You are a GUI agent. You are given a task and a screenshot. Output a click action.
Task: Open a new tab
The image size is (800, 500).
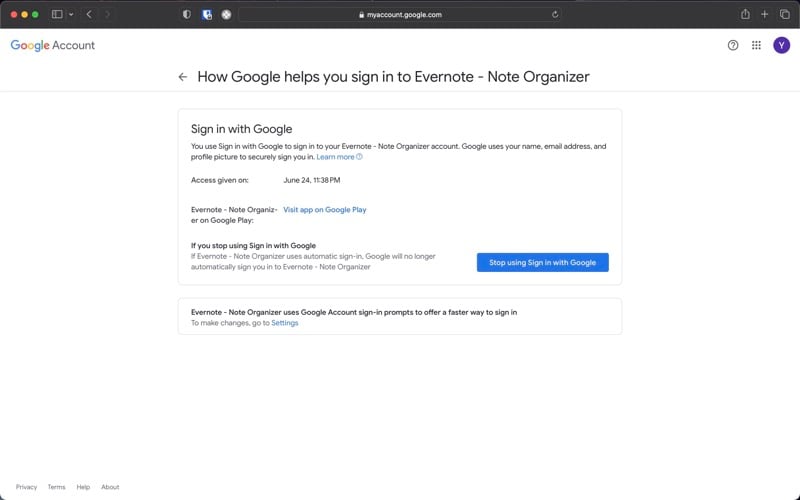point(764,14)
